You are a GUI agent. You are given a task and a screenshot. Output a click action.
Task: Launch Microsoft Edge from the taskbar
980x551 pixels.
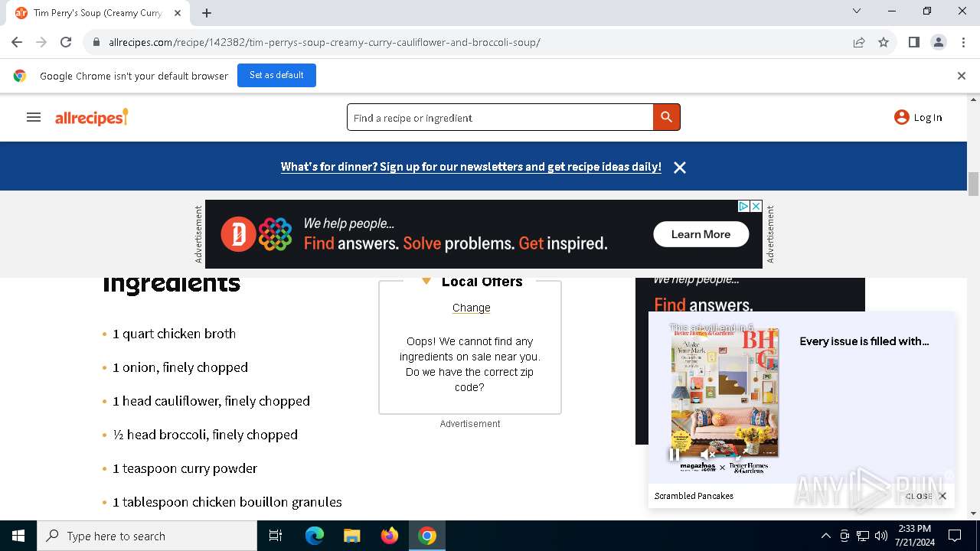315,536
